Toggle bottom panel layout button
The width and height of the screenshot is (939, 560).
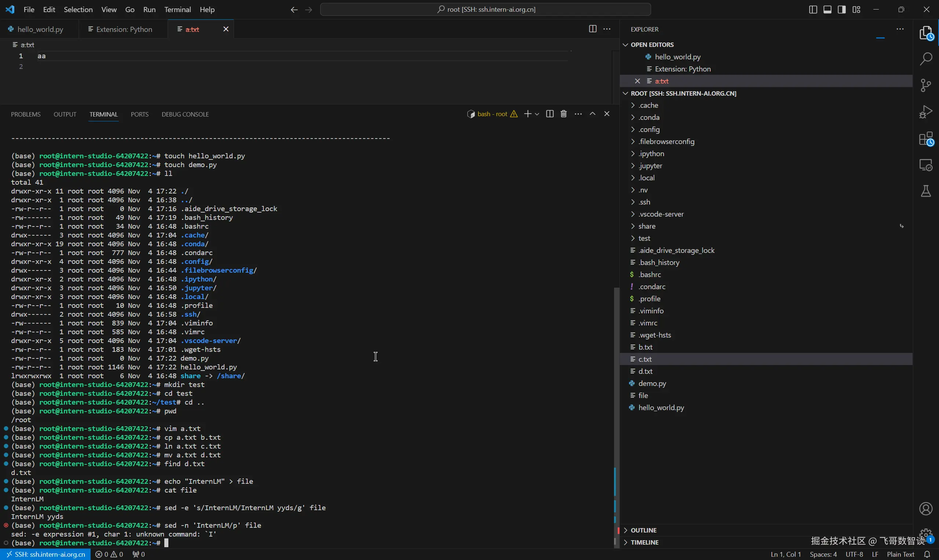coord(827,10)
